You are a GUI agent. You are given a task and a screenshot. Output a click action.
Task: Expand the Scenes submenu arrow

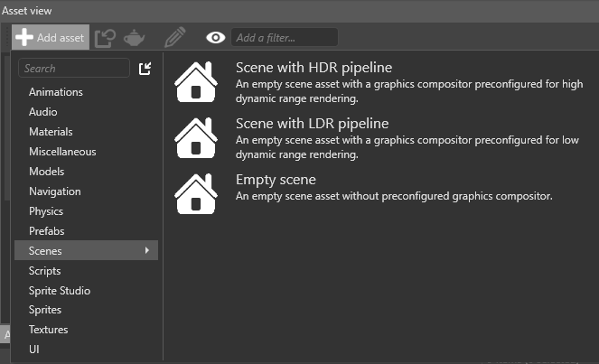(x=146, y=250)
